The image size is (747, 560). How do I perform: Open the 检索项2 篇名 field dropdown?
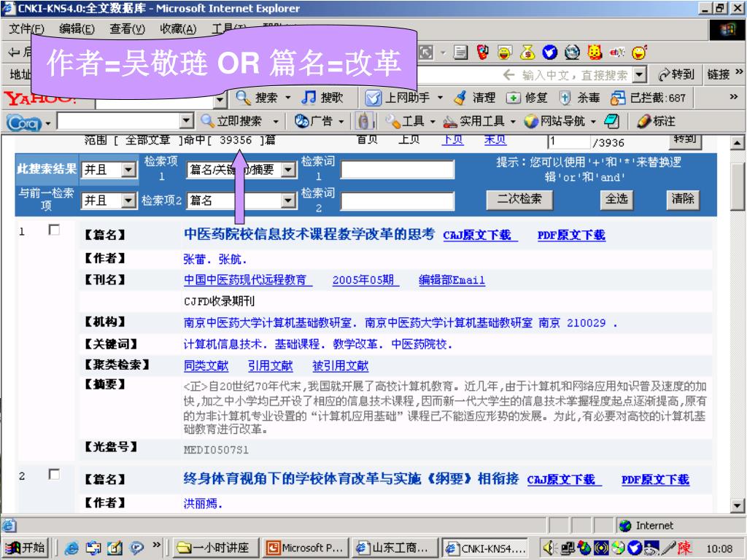241,201
